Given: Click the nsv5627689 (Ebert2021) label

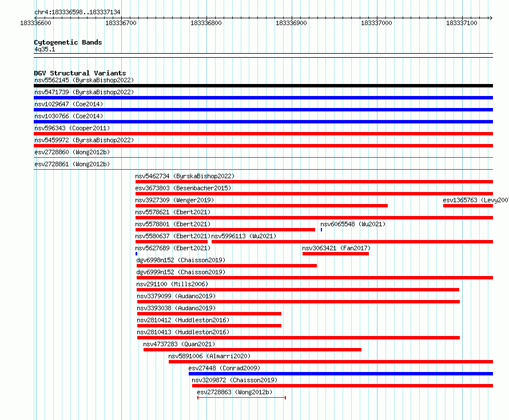Looking at the screenshot, I should pyautogui.click(x=173, y=248).
